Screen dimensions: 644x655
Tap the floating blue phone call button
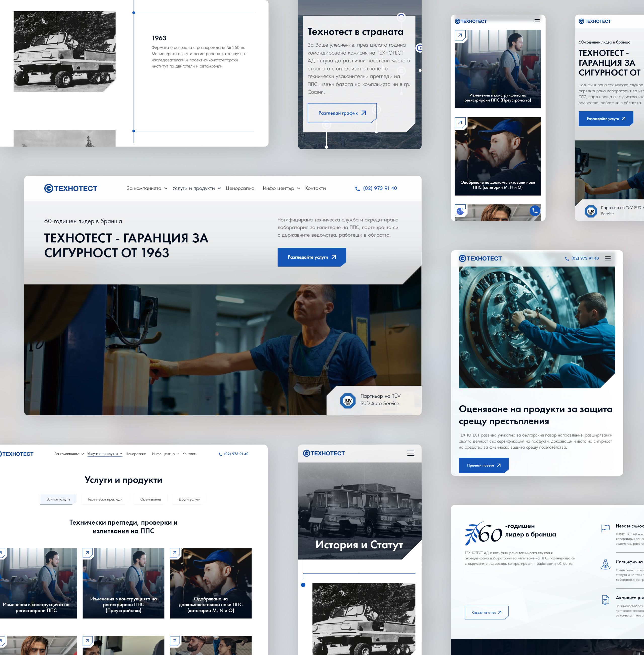(535, 211)
